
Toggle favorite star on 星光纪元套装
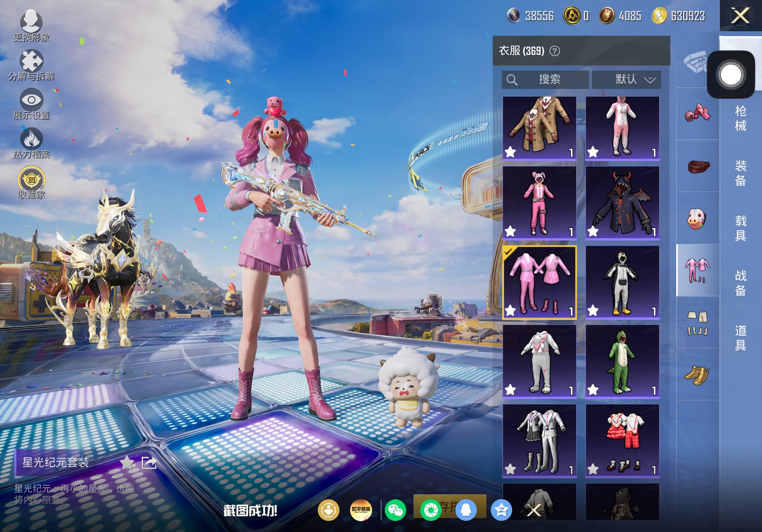[x=127, y=462]
